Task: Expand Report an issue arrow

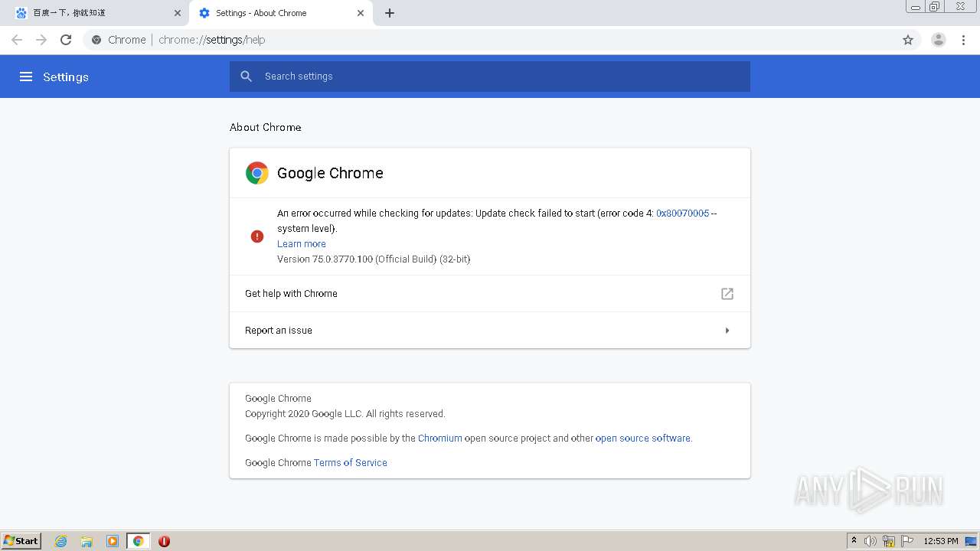Action: [x=727, y=331]
